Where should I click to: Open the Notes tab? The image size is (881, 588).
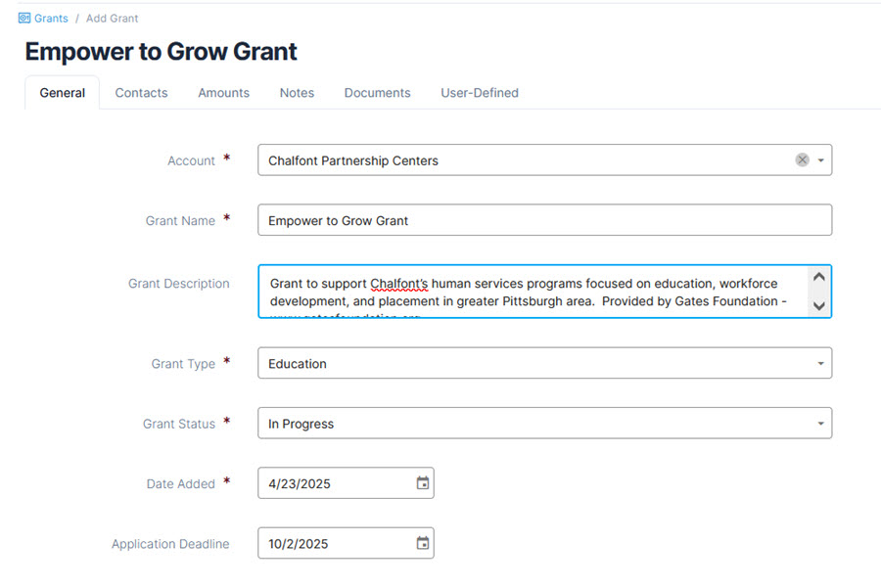297,93
